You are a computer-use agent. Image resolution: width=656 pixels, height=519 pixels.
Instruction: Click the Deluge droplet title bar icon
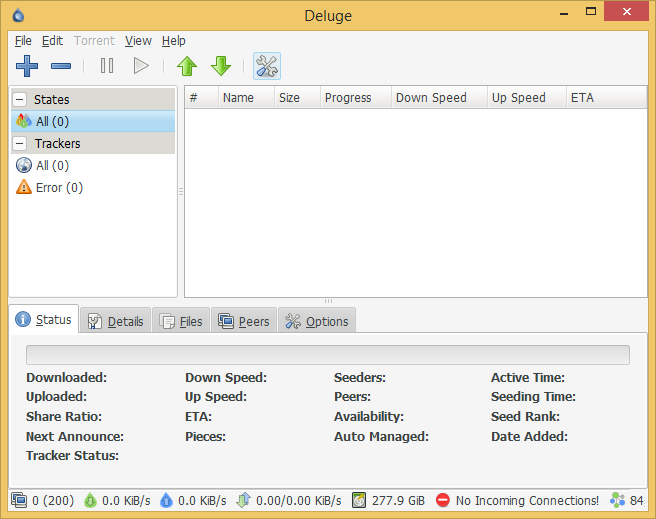point(18,15)
